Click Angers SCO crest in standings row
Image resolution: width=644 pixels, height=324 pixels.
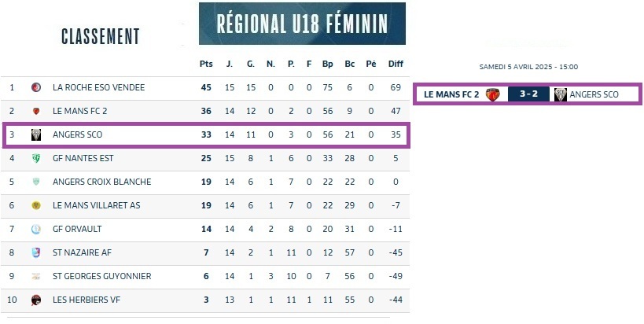(35, 134)
